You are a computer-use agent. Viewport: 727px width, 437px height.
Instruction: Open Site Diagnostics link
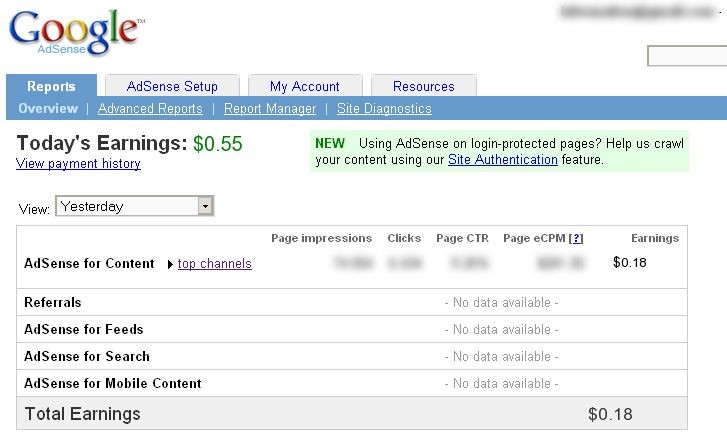[384, 108]
